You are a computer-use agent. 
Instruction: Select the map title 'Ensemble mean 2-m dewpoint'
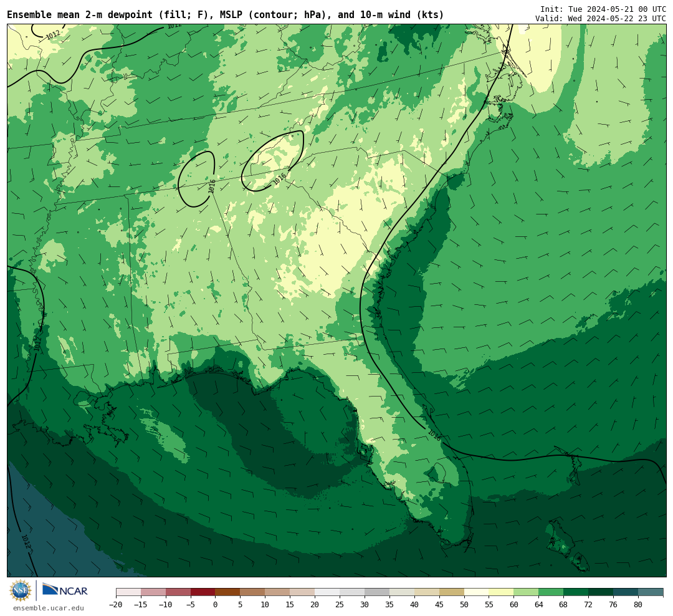80,15
